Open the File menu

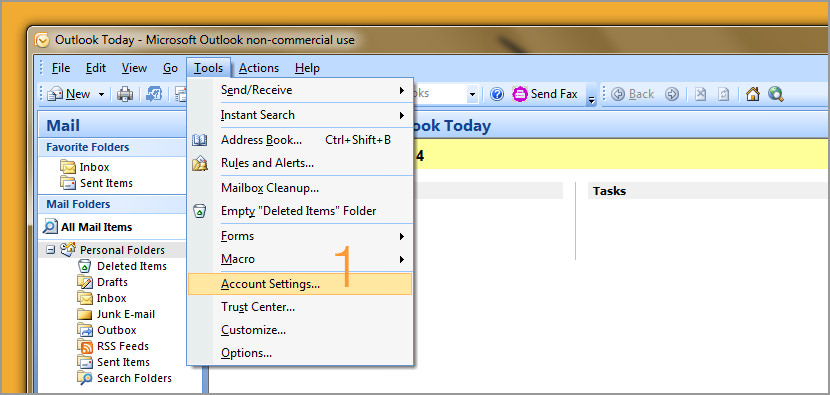point(61,68)
